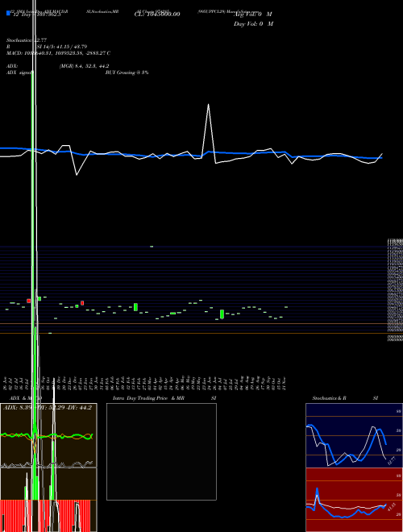
Task: Click the 'BUY Growing @ 3%' signal text
Action: (x=127, y=73)
